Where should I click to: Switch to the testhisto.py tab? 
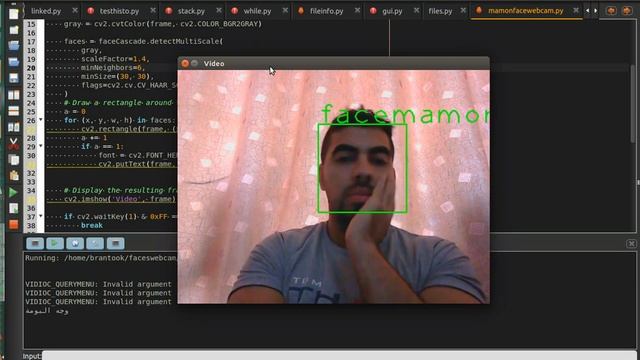tap(119, 11)
